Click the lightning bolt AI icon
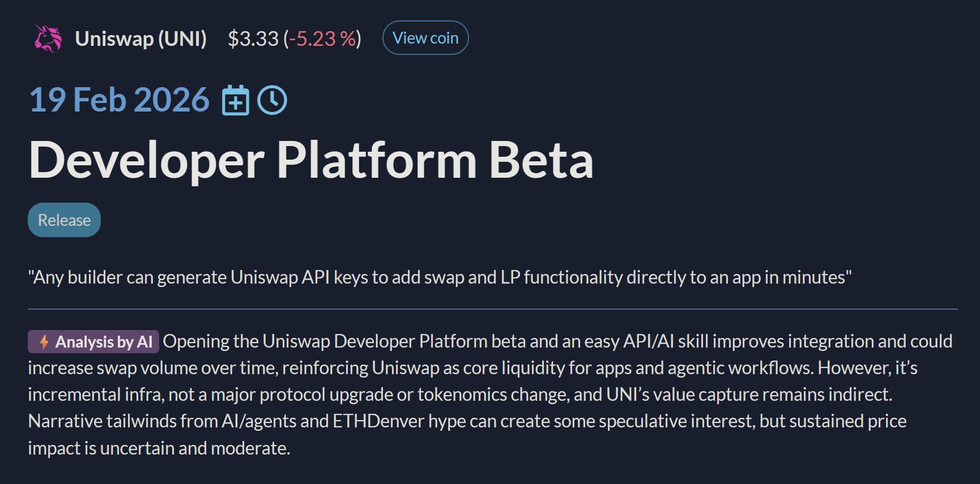This screenshot has height=484, width=980. 44,342
